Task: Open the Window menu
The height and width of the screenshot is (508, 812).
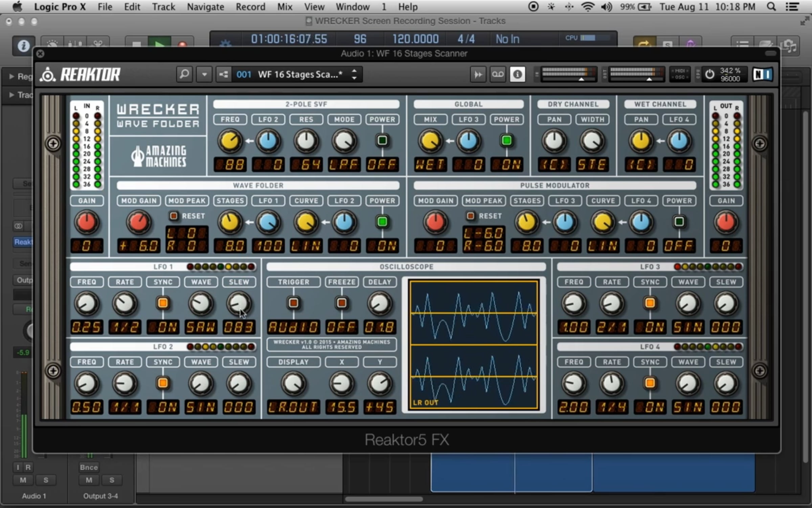Action: coord(353,6)
